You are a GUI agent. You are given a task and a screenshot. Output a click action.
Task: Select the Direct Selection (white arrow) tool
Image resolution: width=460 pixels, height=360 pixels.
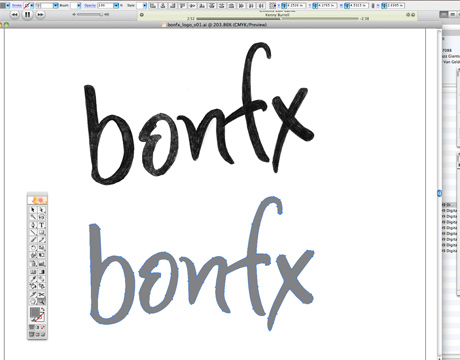point(42,210)
